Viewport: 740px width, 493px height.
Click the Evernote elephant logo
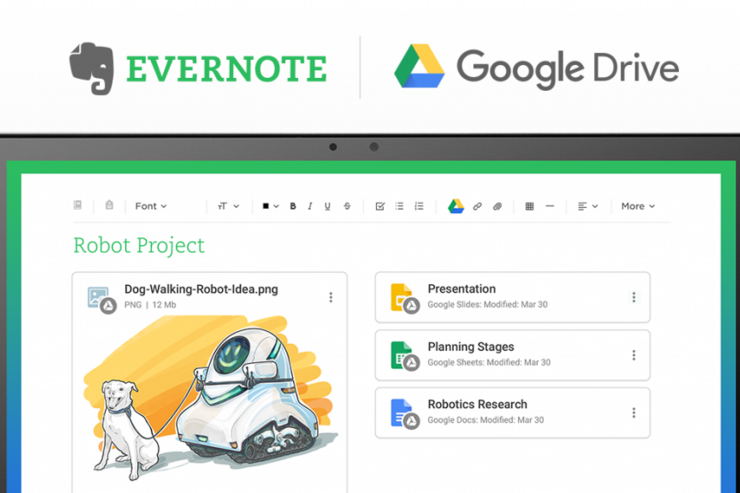(x=92, y=68)
